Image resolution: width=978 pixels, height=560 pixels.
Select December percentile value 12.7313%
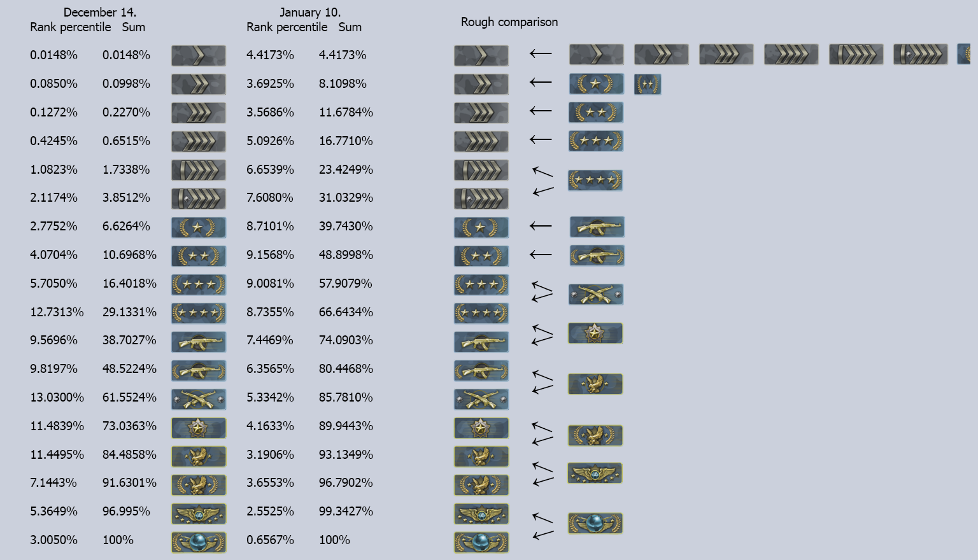(x=57, y=312)
